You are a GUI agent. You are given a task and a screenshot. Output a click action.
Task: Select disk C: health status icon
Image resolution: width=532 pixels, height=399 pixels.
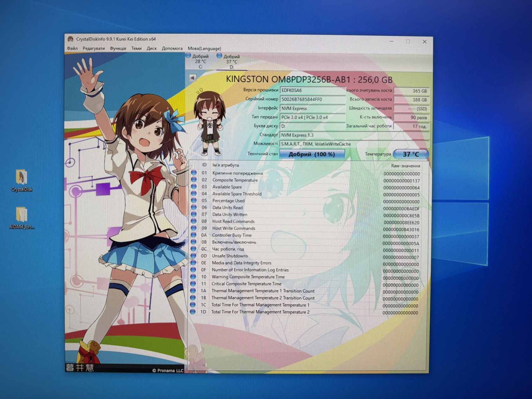pyautogui.click(x=188, y=56)
